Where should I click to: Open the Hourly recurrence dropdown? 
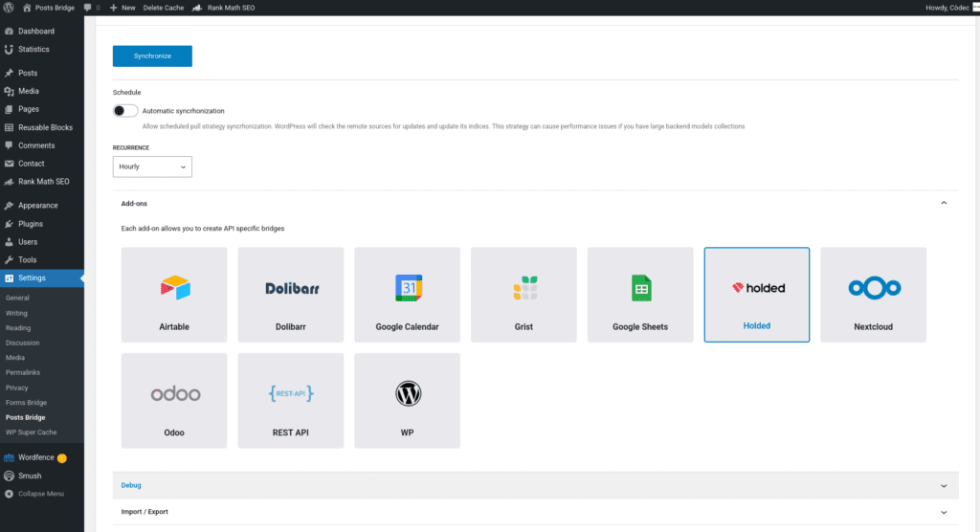click(x=152, y=166)
